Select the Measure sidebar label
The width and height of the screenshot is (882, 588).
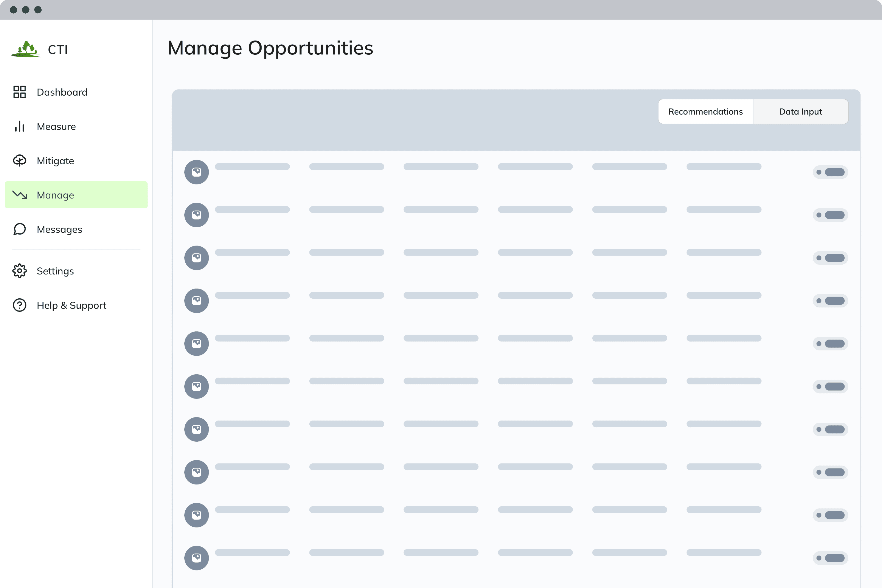[x=56, y=127]
